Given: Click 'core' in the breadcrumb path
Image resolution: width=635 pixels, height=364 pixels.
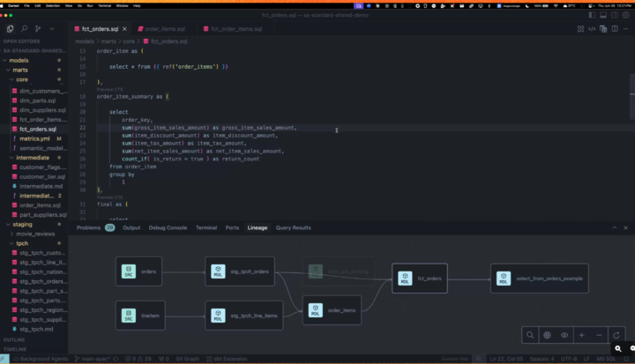Looking at the screenshot, I should 129,41.
